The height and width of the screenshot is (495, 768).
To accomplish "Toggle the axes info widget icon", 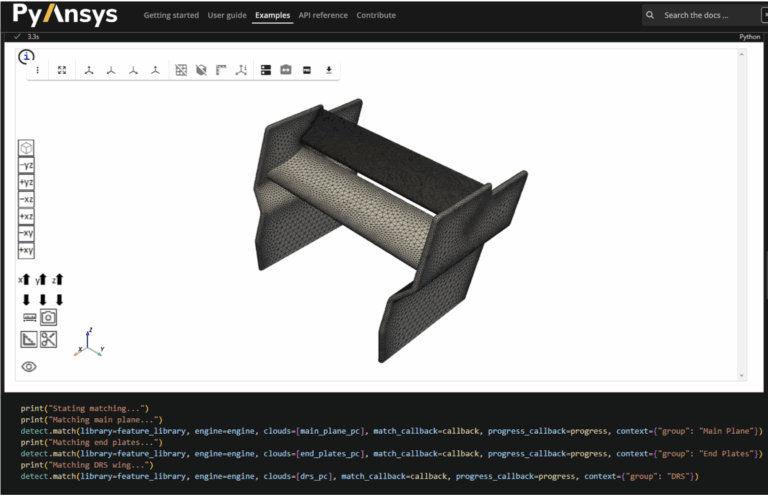I will [241, 70].
